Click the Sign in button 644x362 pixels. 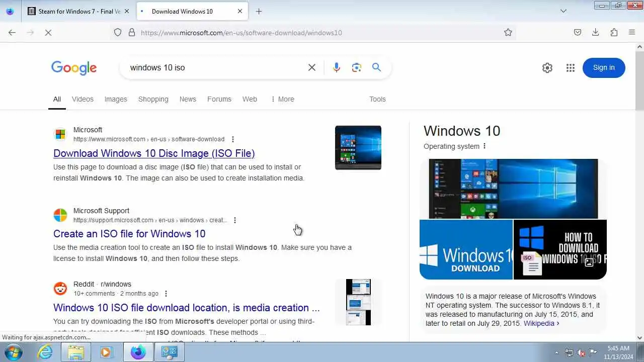pyautogui.click(x=604, y=68)
